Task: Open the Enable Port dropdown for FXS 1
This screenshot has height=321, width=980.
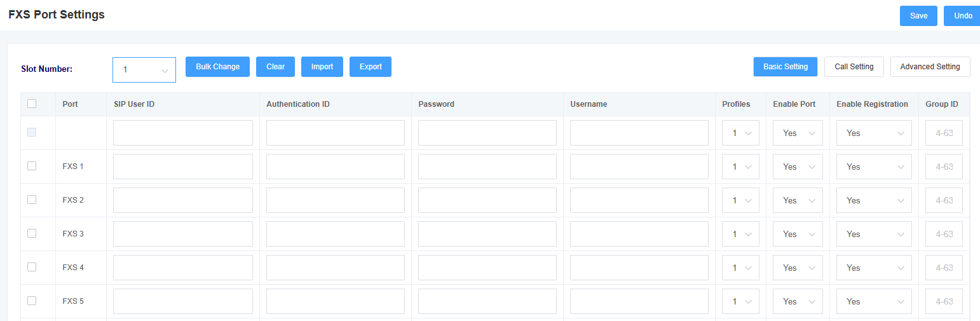Action: click(x=798, y=167)
